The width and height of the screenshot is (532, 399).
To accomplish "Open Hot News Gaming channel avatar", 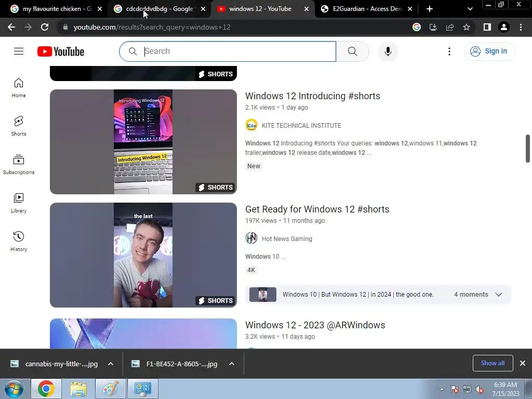I will [251, 238].
